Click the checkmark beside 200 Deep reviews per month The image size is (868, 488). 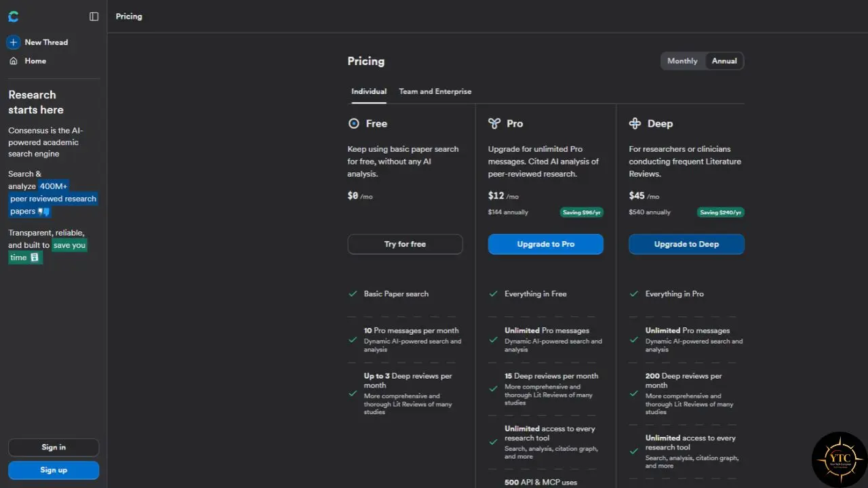(x=634, y=393)
